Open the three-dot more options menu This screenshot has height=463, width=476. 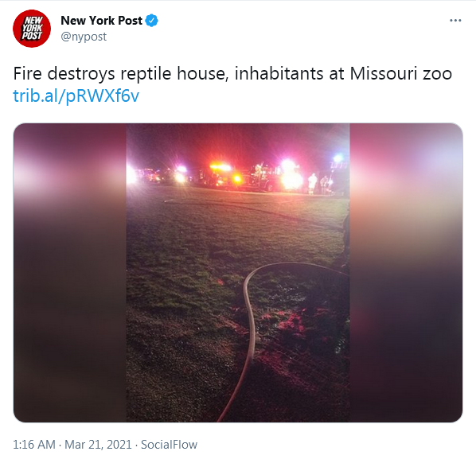tap(455, 21)
